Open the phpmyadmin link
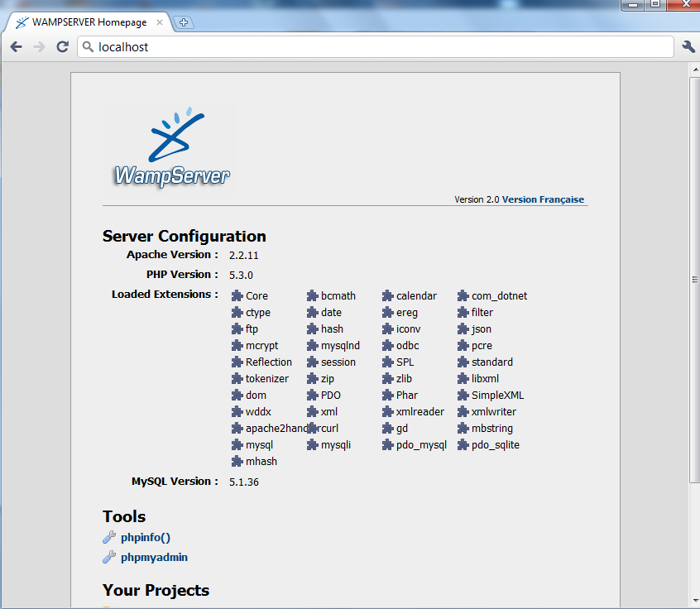The width and height of the screenshot is (700, 609). 154,557
